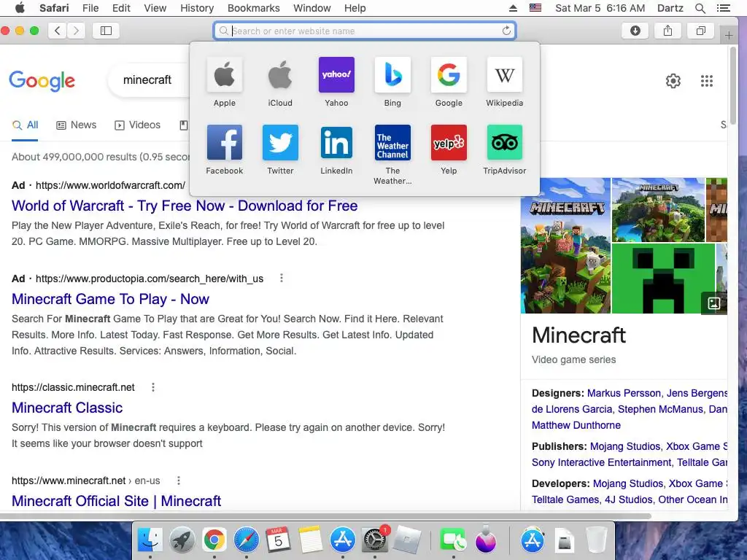
Task: Open Minecraft Official Site result
Action: pos(116,501)
